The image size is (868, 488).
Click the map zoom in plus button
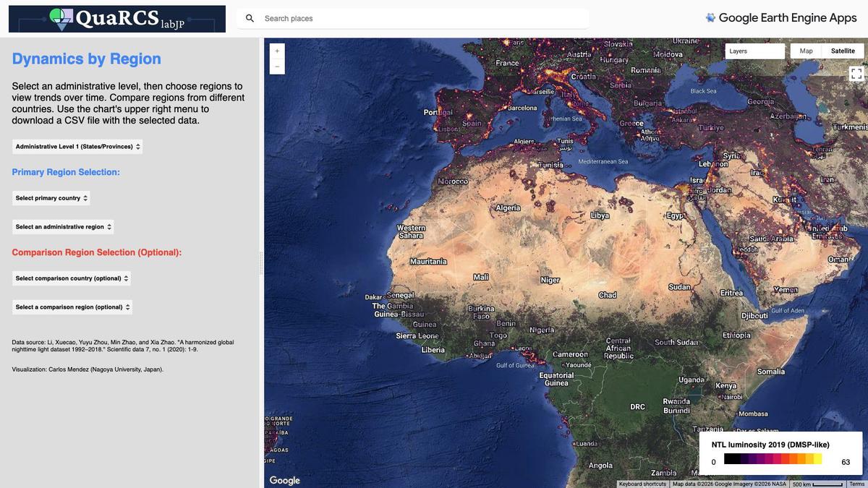[x=276, y=51]
